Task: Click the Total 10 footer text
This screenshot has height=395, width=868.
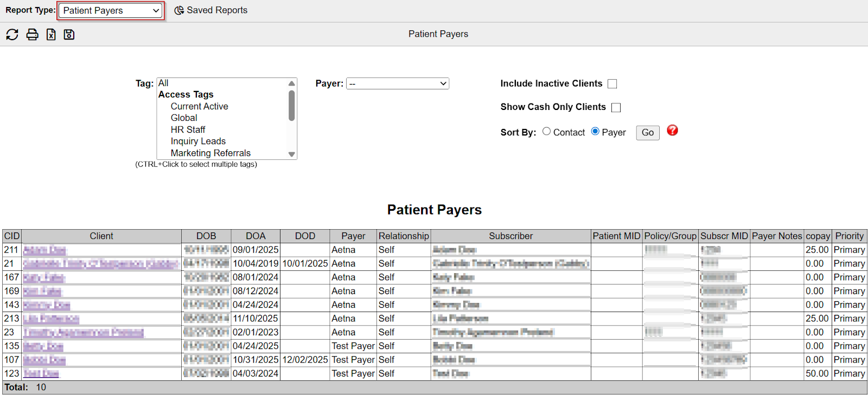Action: tap(25, 387)
